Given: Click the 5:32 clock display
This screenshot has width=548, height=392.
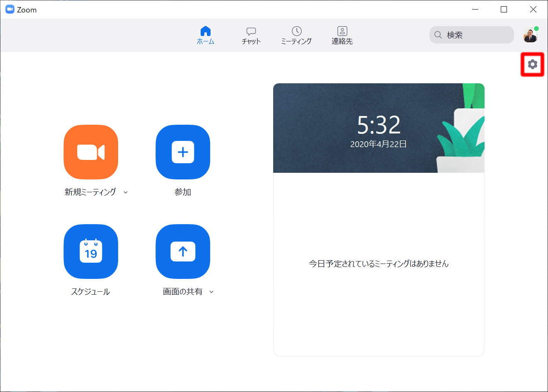Looking at the screenshot, I should (x=379, y=125).
